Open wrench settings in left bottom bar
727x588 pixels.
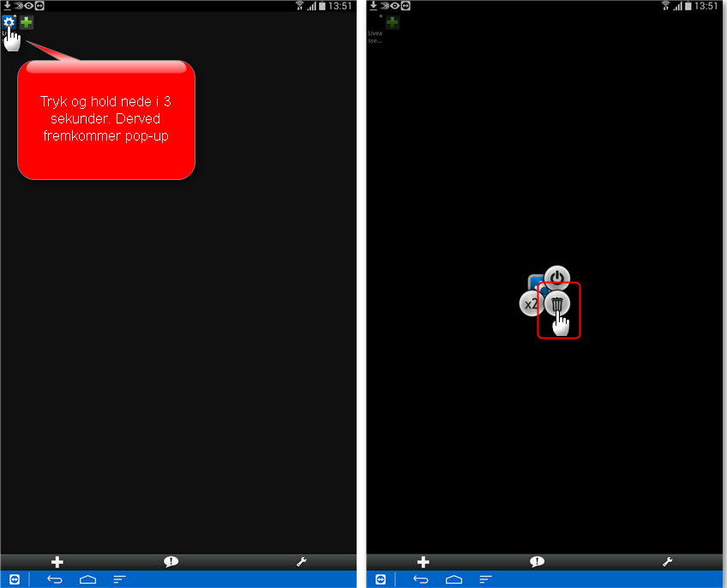(301, 562)
